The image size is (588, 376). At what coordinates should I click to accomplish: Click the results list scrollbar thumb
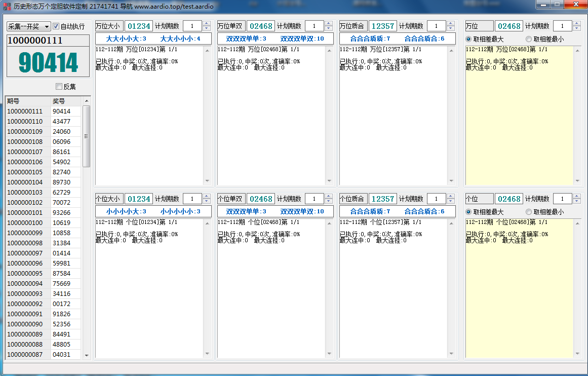point(86,136)
